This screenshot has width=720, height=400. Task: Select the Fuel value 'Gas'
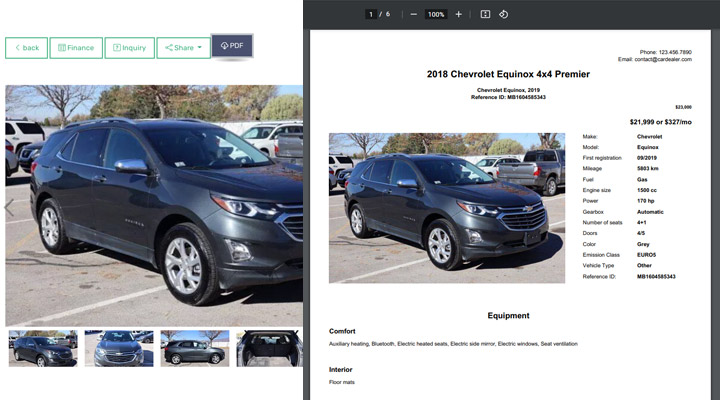click(642, 180)
